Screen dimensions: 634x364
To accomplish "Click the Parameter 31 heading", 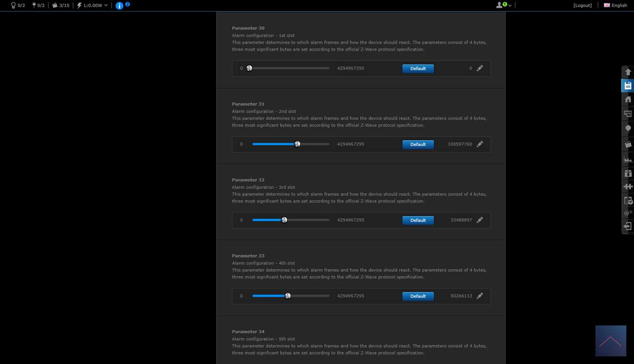I will (248, 104).
